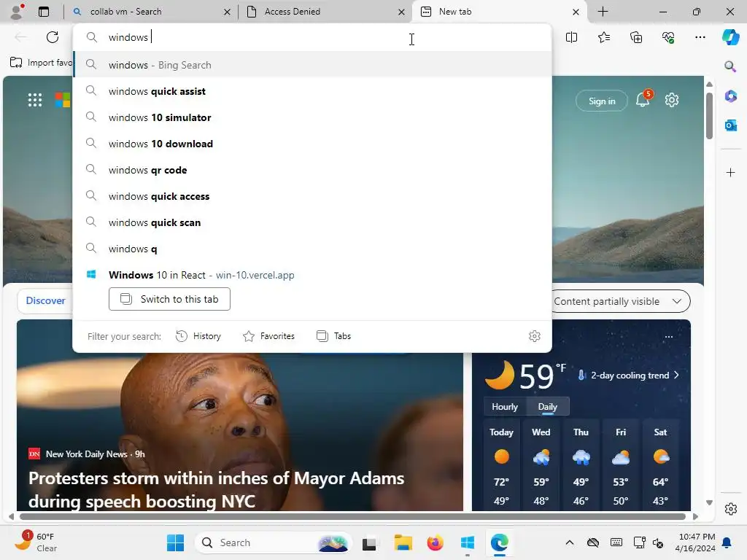Open Outlook sidebar icon
This screenshot has height=560, width=747.
pos(730,125)
